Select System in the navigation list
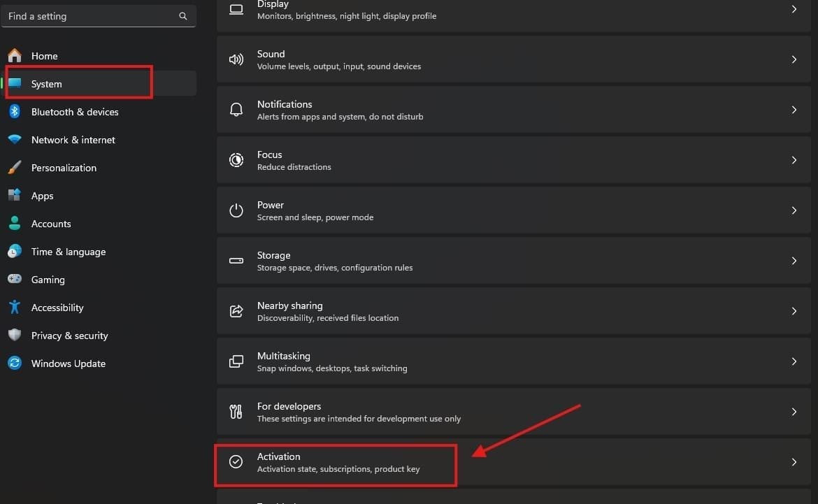This screenshot has width=818, height=504. coord(99,83)
